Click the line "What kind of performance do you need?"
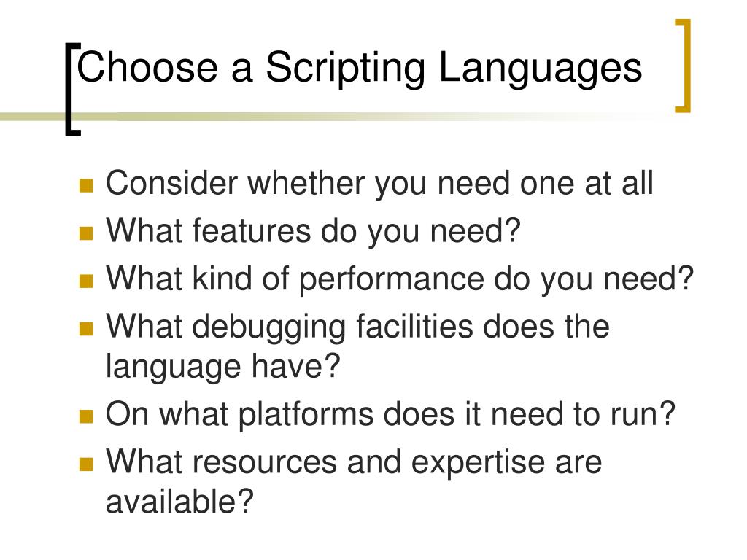This screenshot has width=747, height=560. tap(398, 279)
